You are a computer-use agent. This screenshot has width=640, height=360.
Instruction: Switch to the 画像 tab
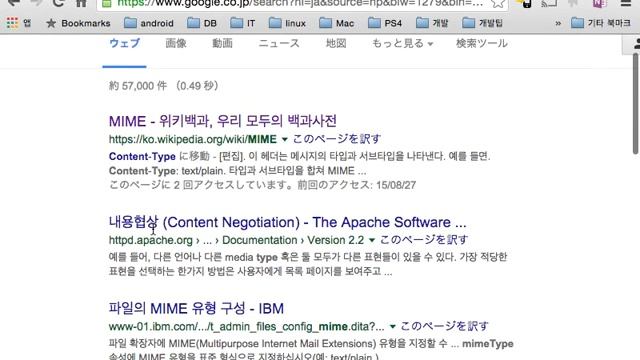176,43
